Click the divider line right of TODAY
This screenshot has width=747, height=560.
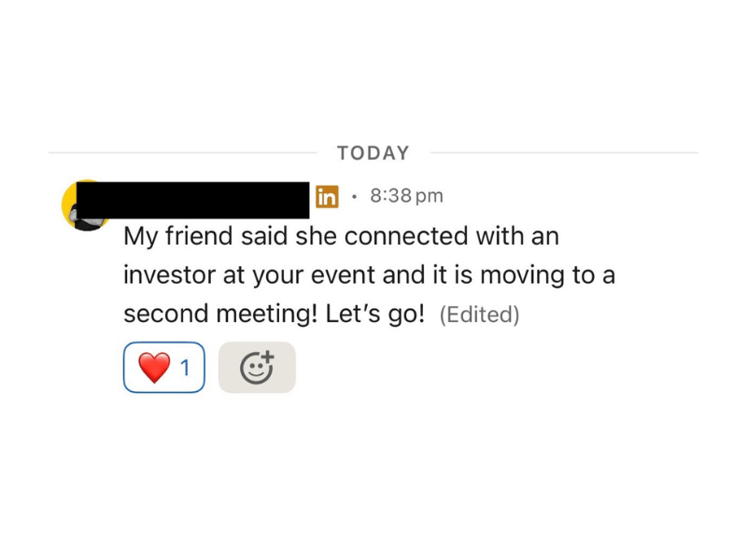pos(563,153)
